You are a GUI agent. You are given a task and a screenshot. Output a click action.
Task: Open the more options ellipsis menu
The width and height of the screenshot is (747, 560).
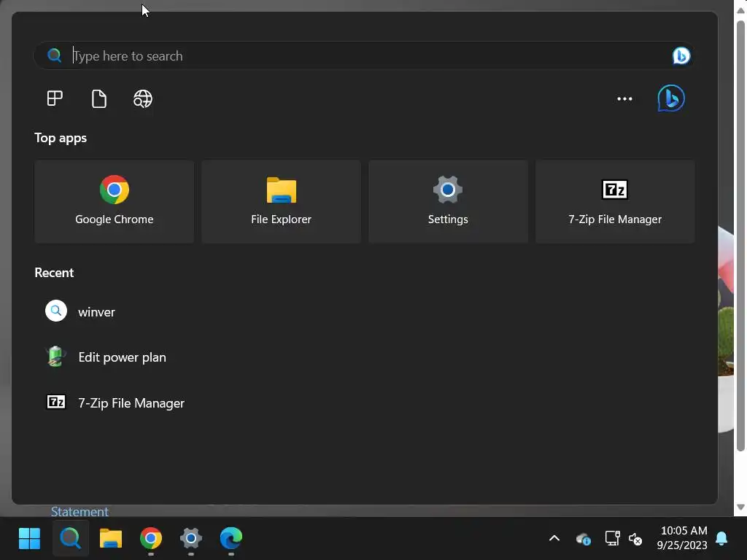point(624,98)
